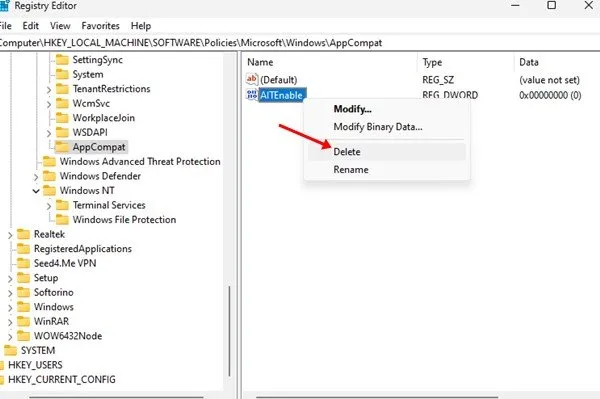The image size is (600, 399).
Task: Open the View menu
Action: pos(60,26)
